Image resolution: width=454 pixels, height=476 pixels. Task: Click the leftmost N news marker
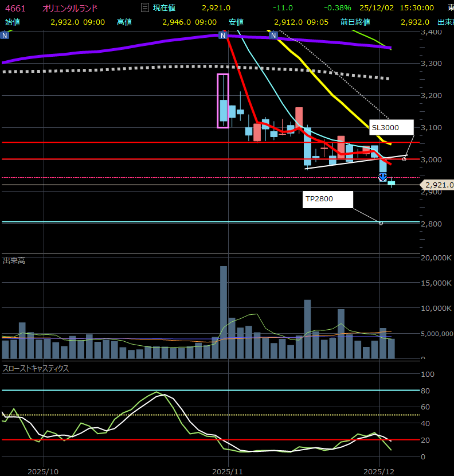pyautogui.click(x=5, y=35)
